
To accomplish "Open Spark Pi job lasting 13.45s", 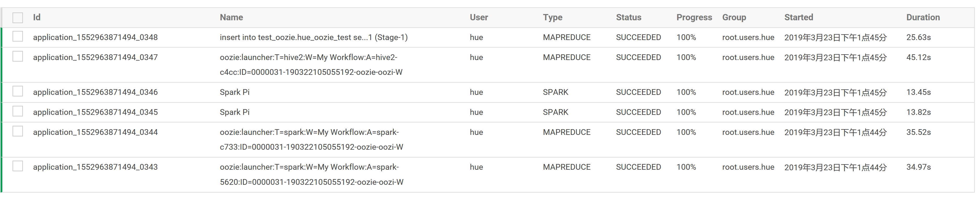I will (234, 92).
